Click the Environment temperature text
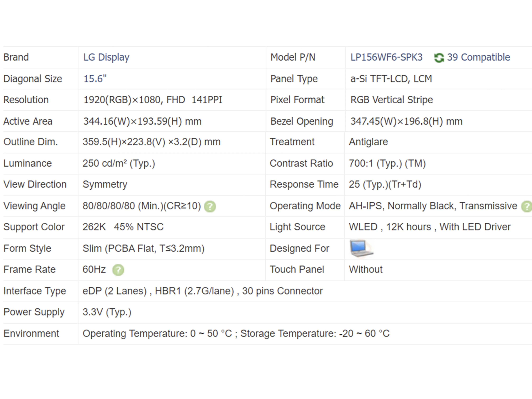This screenshot has width=532, height=399. (236, 334)
